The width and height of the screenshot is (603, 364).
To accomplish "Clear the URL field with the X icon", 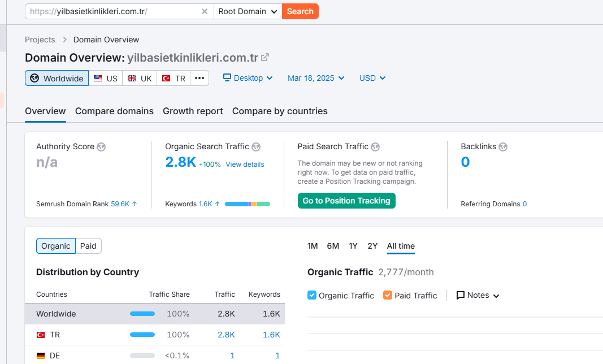I will (x=205, y=11).
